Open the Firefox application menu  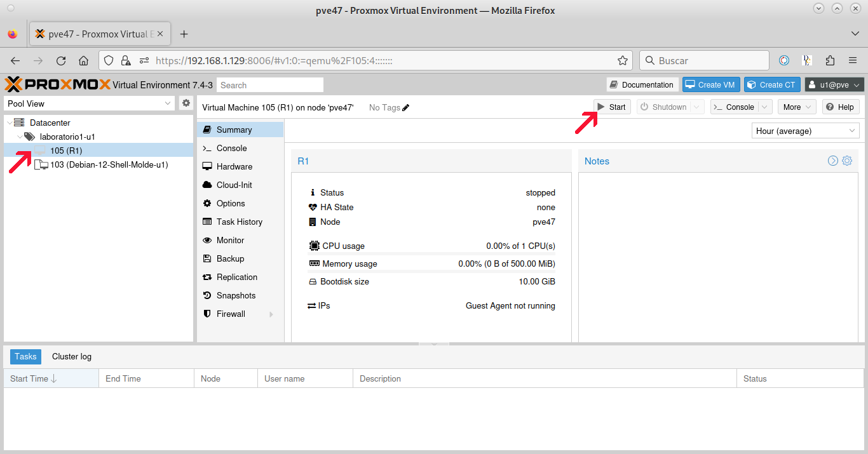[x=853, y=60]
